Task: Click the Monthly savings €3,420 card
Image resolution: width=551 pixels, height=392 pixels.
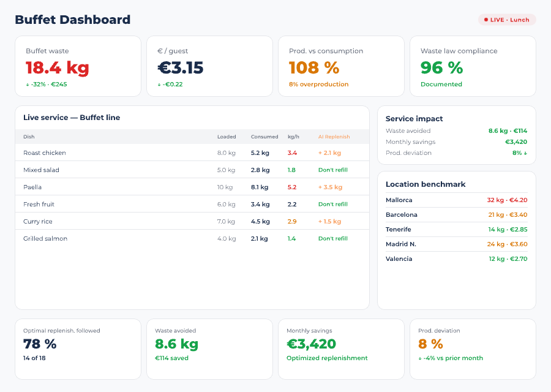Action: [341, 347]
